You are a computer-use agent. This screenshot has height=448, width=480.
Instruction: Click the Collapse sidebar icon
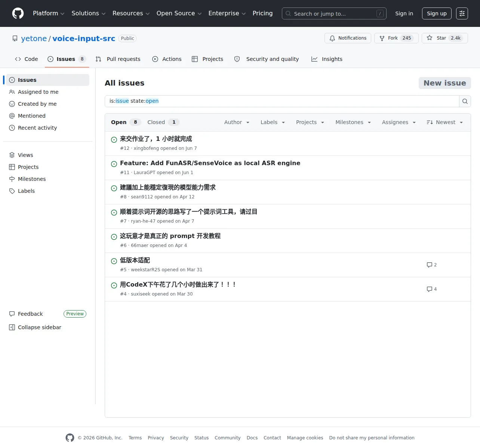(x=12, y=327)
